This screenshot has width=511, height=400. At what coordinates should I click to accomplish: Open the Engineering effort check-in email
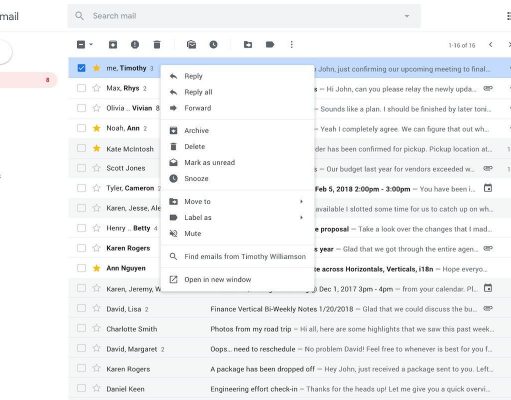289,389
